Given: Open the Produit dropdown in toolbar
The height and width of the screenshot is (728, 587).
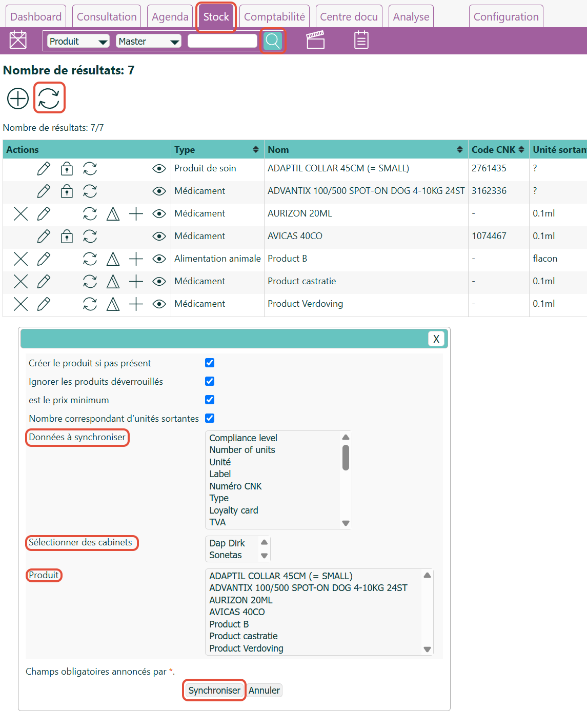Looking at the screenshot, I should (78, 41).
